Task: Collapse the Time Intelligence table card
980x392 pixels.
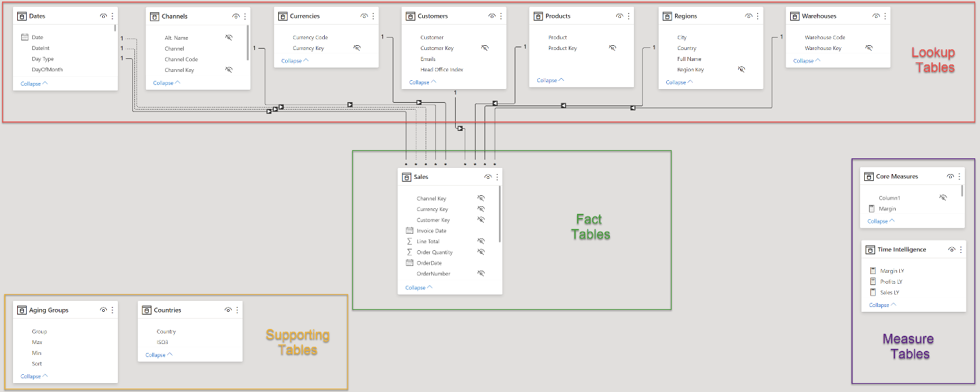Action: 883,305
